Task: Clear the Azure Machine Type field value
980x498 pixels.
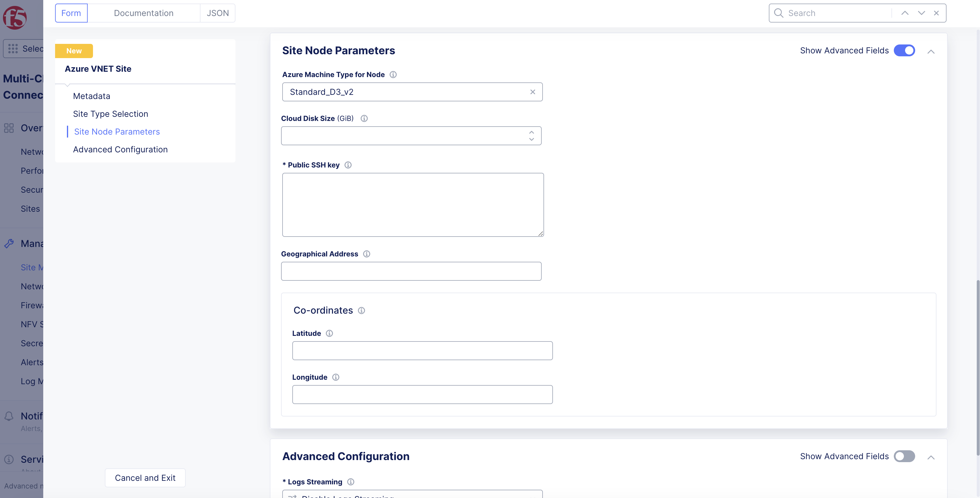Action: (x=532, y=92)
